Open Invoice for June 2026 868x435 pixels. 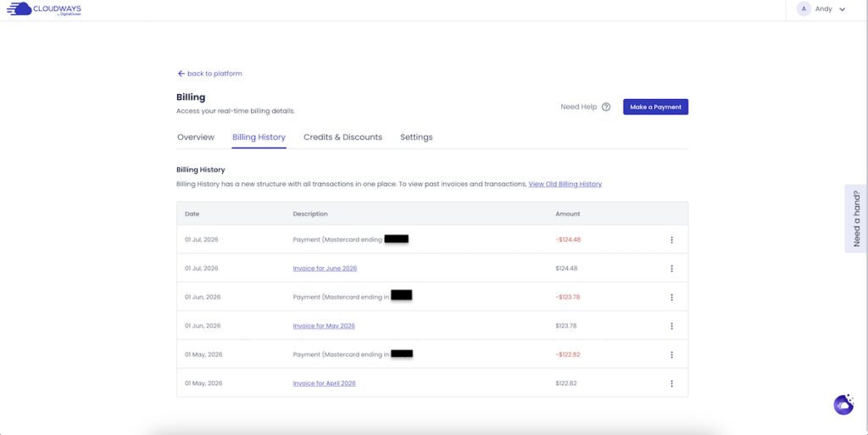point(325,269)
